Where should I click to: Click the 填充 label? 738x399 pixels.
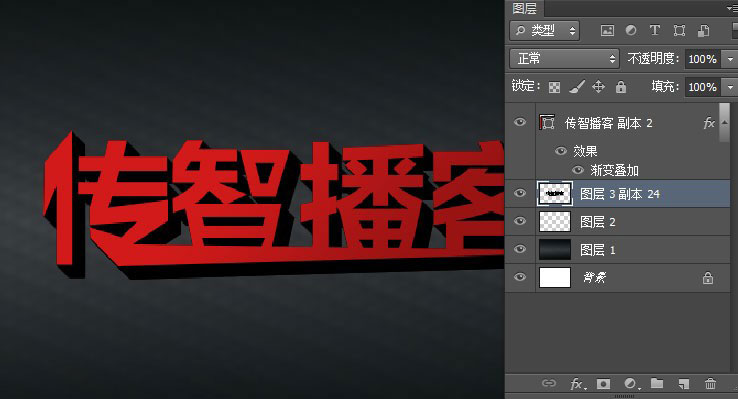pyautogui.click(x=666, y=86)
